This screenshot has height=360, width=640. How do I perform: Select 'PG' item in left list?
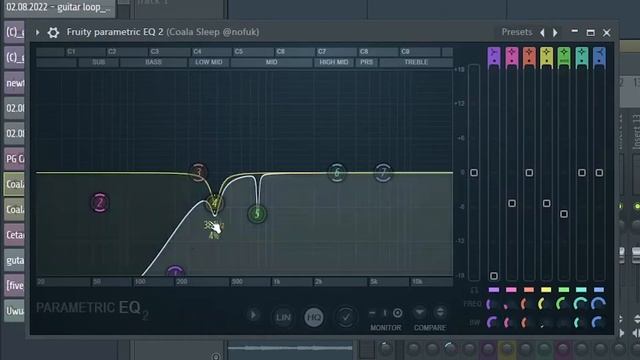tap(14, 159)
